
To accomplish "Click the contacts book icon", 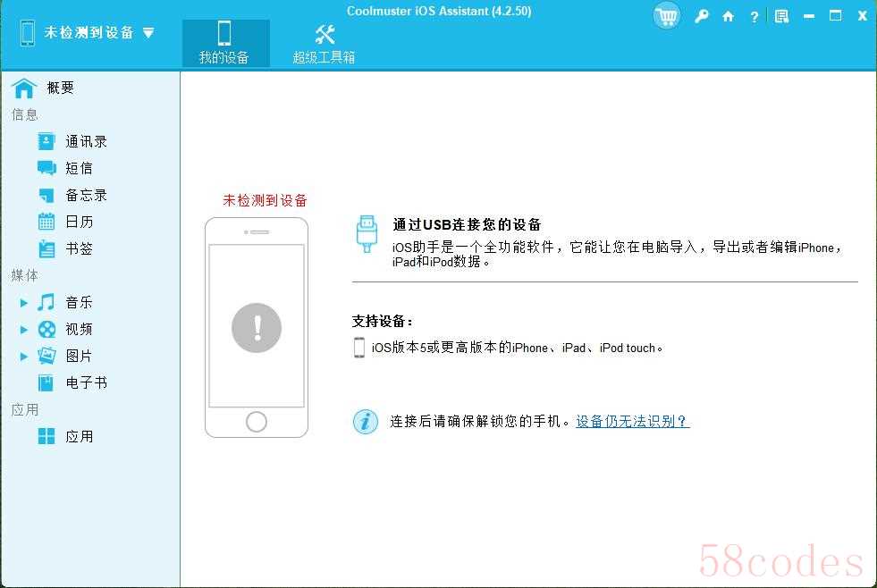I will (46, 141).
